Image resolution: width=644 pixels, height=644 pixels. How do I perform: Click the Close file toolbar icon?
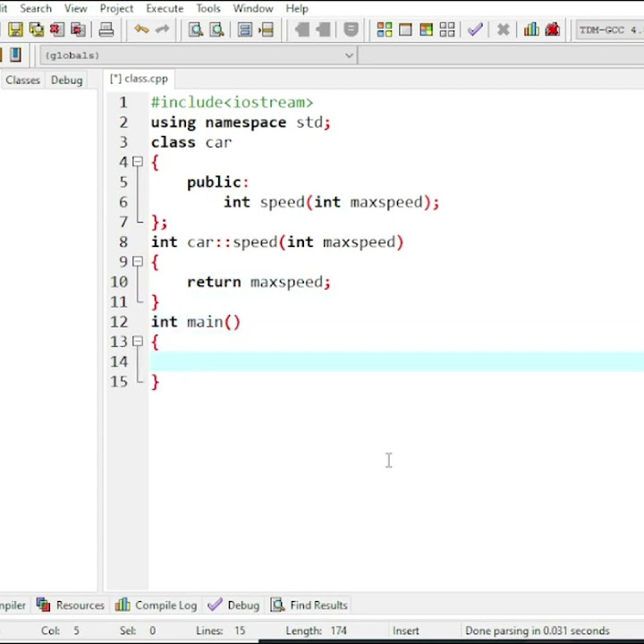pyautogui.click(x=57, y=30)
